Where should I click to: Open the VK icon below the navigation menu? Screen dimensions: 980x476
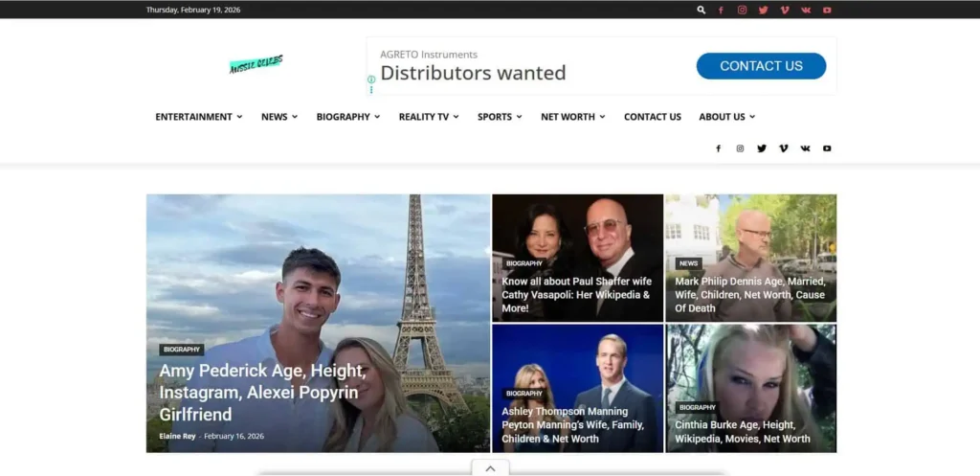tap(805, 148)
